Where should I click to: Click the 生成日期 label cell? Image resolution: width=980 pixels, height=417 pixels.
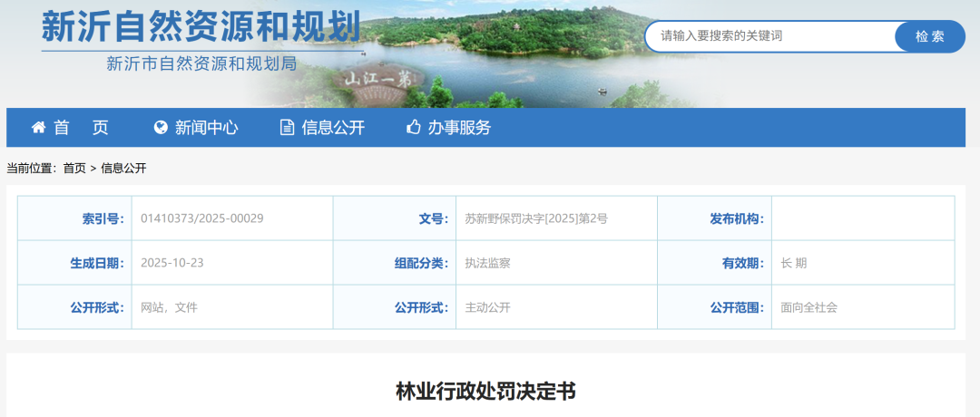75,263
